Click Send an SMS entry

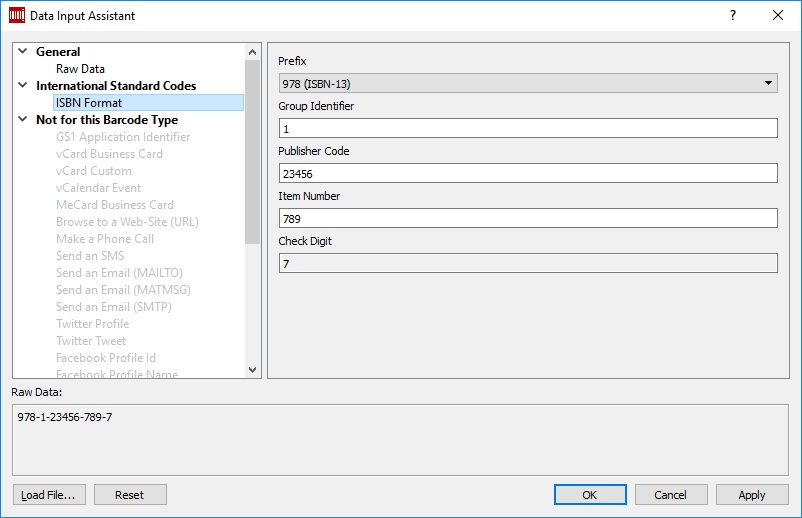click(90, 256)
